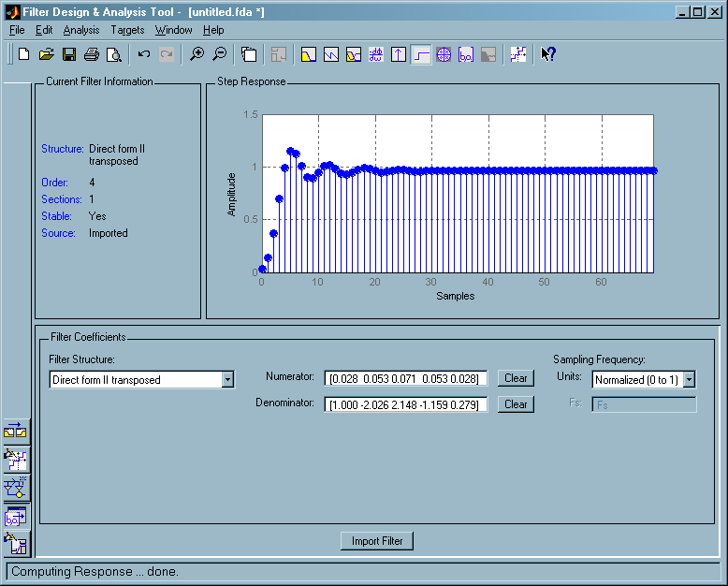728x586 pixels.
Task: Save the filter session with disk icon
Action: [x=69, y=54]
